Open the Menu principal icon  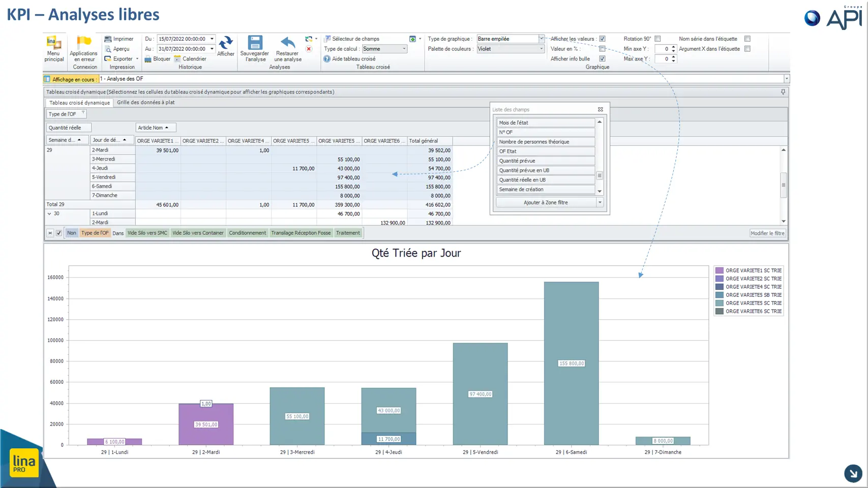point(54,43)
